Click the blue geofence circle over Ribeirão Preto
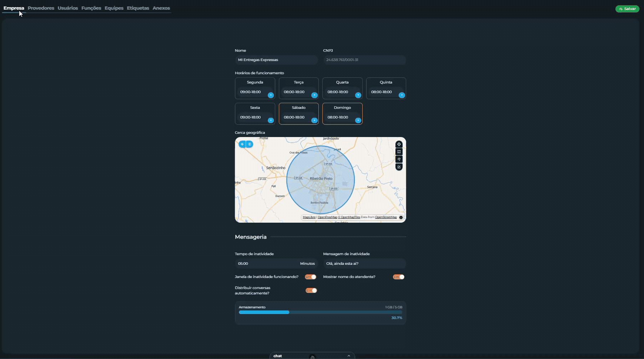 pos(320,179)
